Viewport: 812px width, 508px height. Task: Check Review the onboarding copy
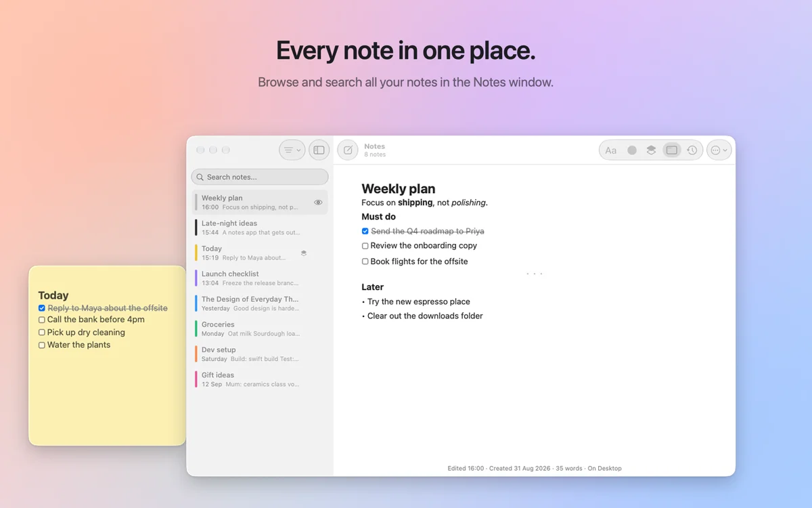[x=365, y=246]
